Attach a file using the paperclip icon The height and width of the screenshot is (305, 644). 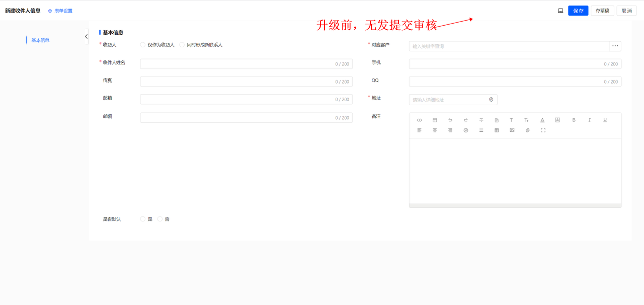pos(528,130)
